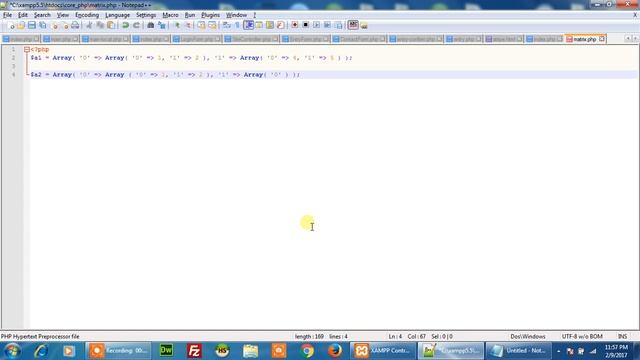Click the Start Recording macro icon
Viewport: 640px width, 360px height.
click(294, 25)
